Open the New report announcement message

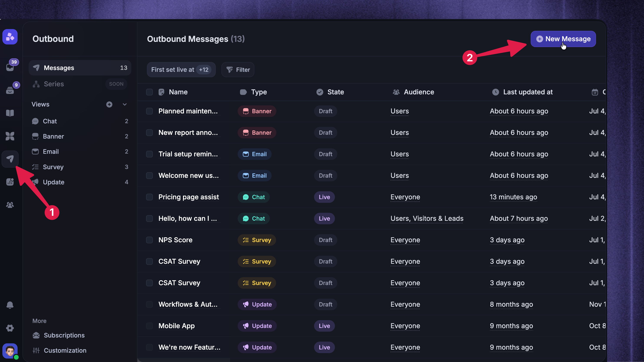(188, 133)
